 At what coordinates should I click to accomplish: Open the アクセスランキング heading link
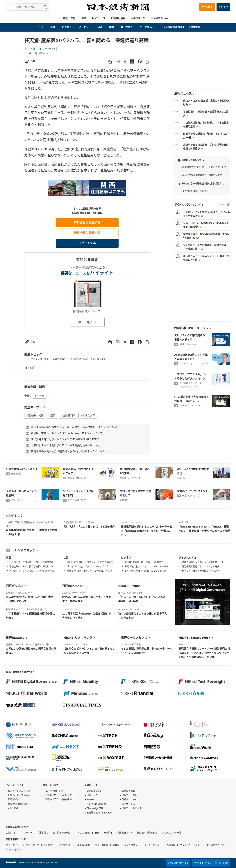click(x=189, y=204)
